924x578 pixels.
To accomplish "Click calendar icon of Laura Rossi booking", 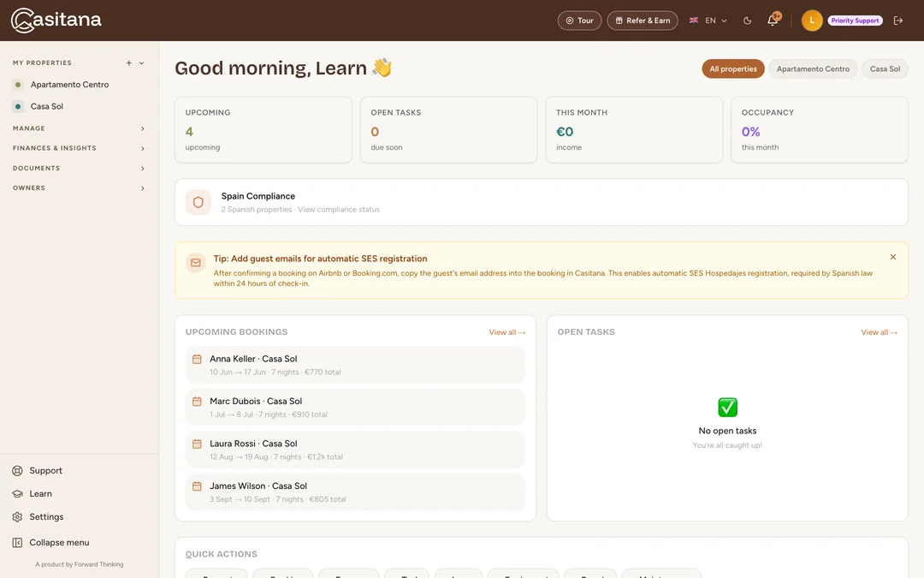I will (x=197, y=444).
